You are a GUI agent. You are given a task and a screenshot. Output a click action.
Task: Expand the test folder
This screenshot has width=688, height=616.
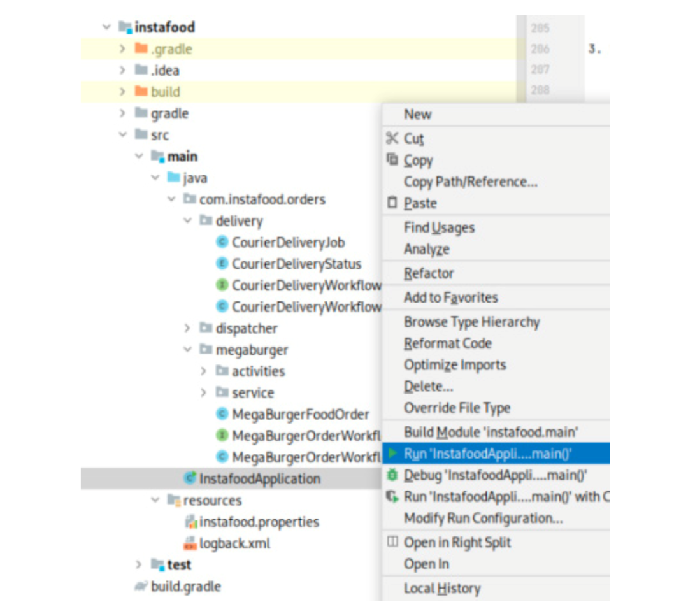pyautogui.click(x=139, y=565)
